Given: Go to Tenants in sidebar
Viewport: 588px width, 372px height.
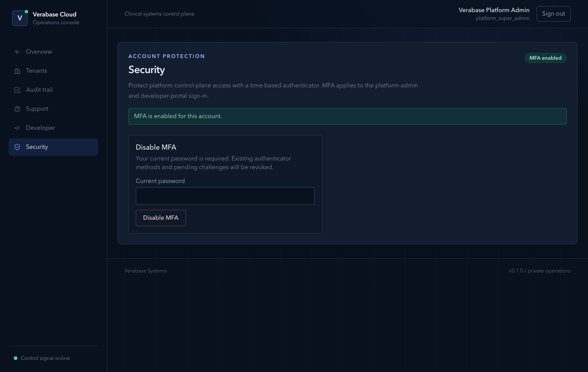Looking at the screenshot, I should (x=53, y=71).
